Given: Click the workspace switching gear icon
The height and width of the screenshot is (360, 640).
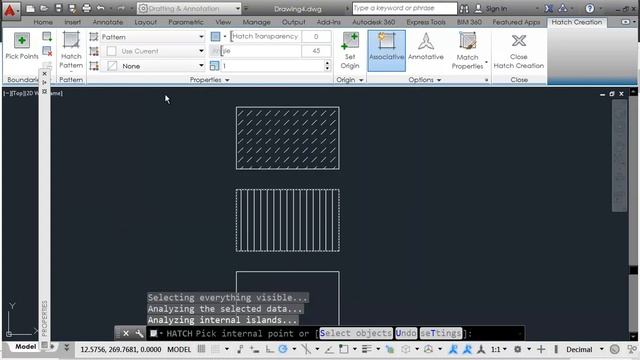Looking at the screenshot, I should coord(518,349).
